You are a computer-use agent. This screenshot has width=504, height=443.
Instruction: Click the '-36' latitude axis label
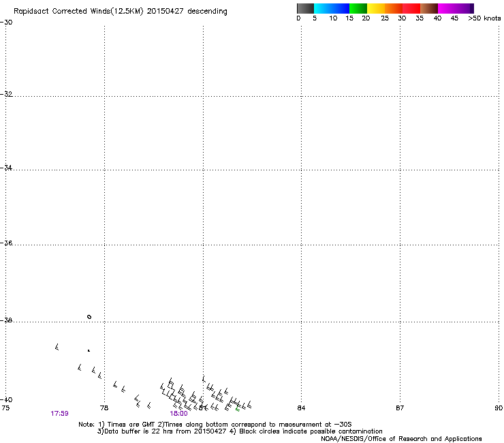click(6, 243)
